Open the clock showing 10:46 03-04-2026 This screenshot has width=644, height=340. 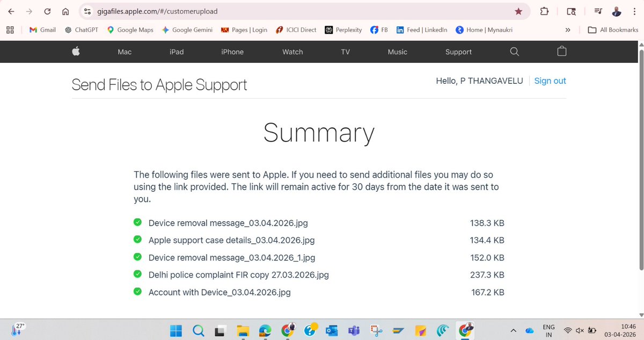coord(621,330)
